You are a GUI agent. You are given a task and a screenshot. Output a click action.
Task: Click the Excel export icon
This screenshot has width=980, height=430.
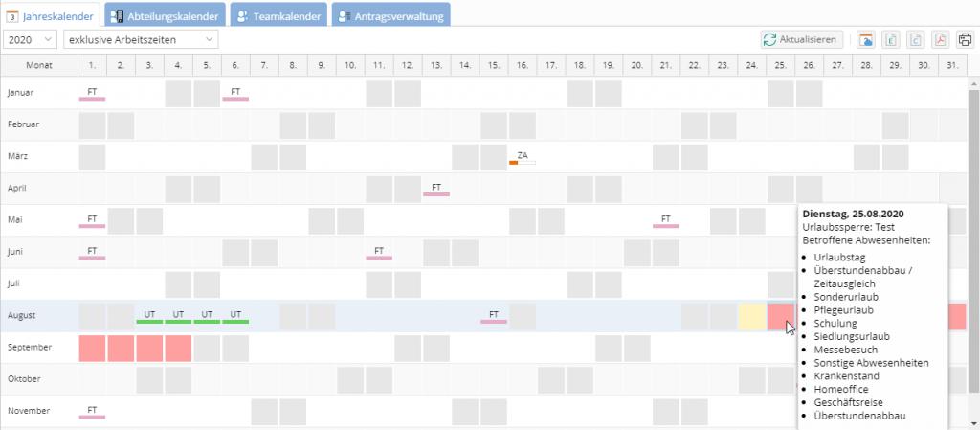click(x=891, y=39)
